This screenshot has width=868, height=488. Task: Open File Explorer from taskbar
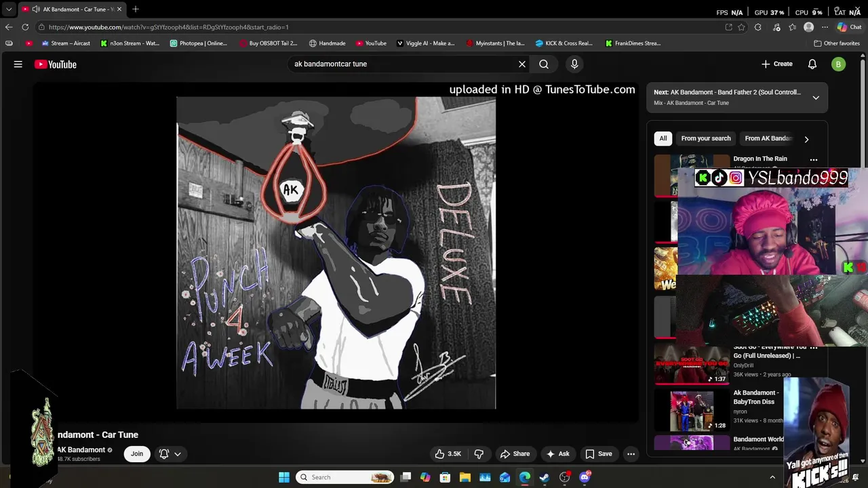click(x=465, y=477)
